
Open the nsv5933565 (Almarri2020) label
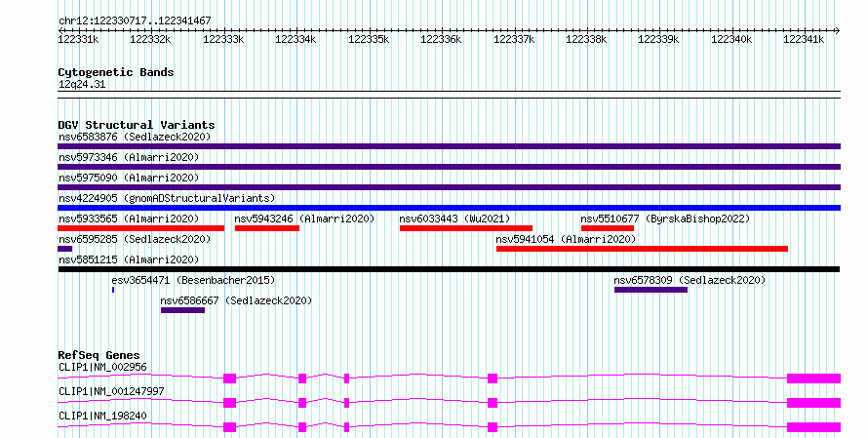click(129, 219)
